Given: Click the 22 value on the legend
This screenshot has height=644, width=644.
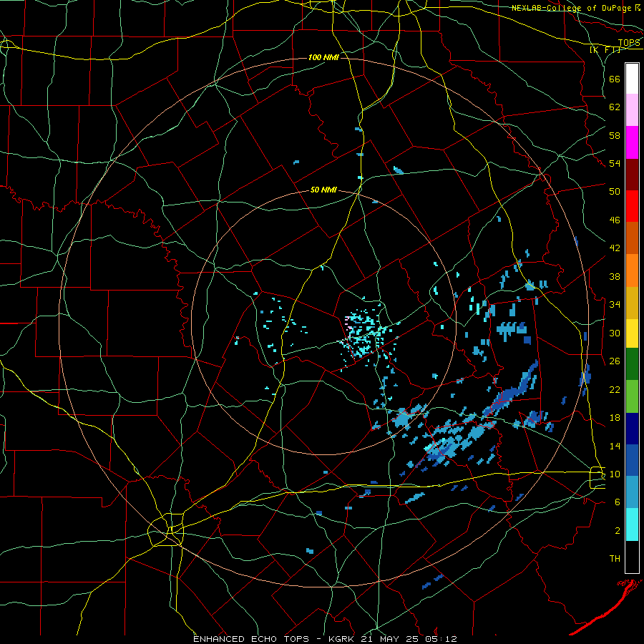Looking at the screenshot, I should 615,389.
